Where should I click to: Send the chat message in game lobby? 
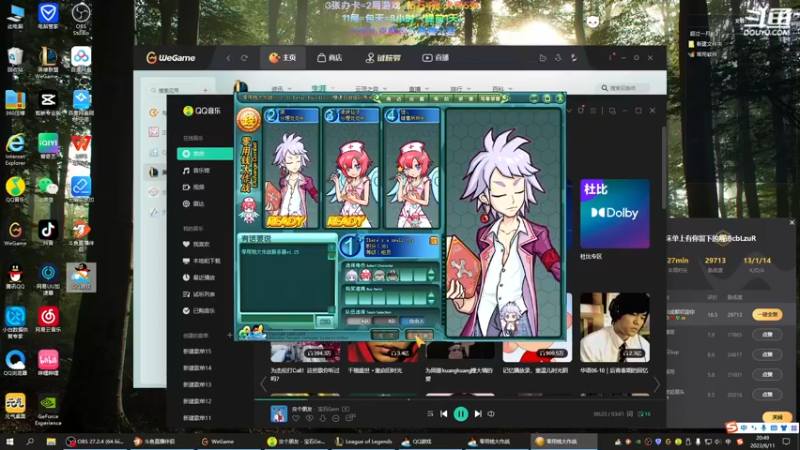pyautogui.click(x=324, y=321)
